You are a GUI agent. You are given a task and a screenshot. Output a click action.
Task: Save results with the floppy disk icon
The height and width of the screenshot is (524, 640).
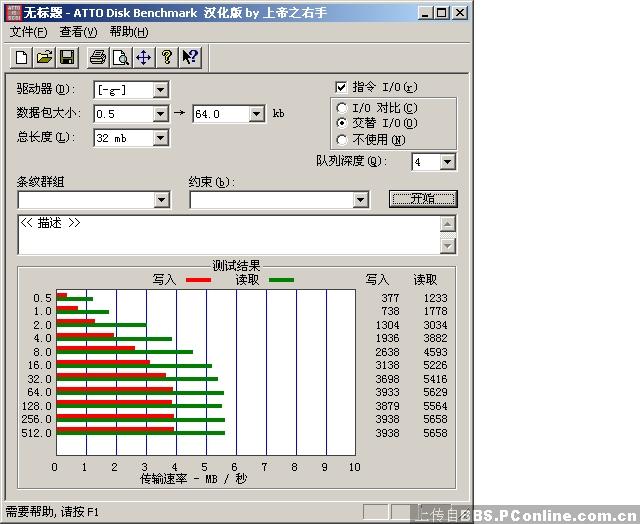pyautogui.click(x=67, y=57)
